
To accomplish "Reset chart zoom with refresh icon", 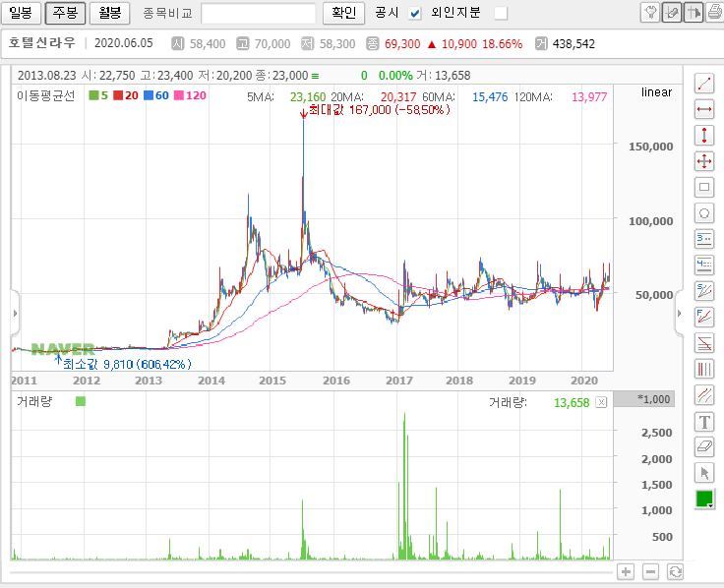I will click(675, 572).
